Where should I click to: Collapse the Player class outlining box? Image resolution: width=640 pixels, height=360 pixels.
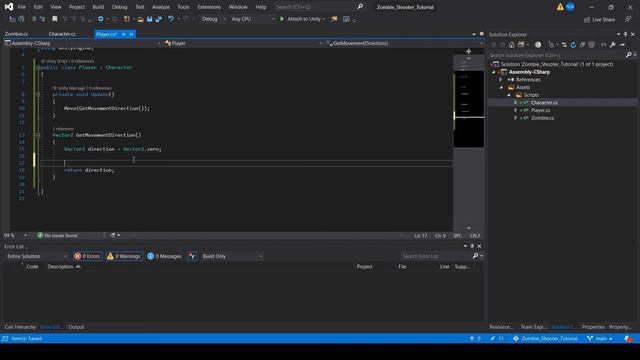pyautogui.click(x=38, y=68)
